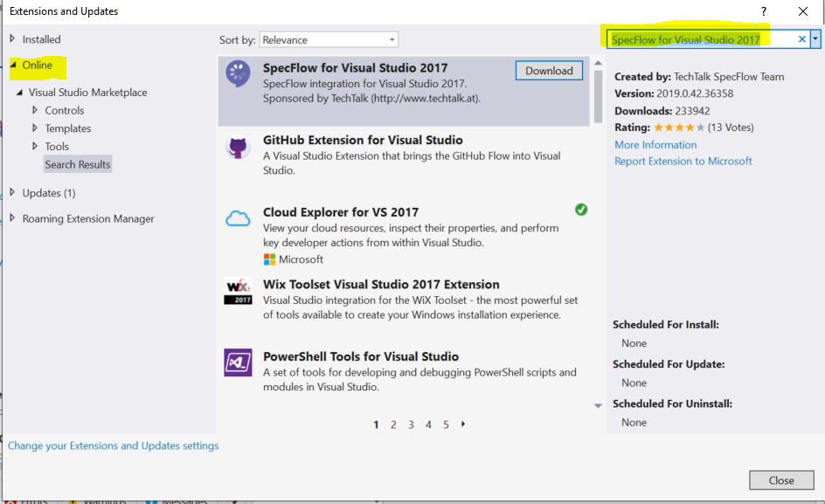Clear the search box with X
Image resolution: width=825 pixels, height=504 pixels.
click(802, 39)
